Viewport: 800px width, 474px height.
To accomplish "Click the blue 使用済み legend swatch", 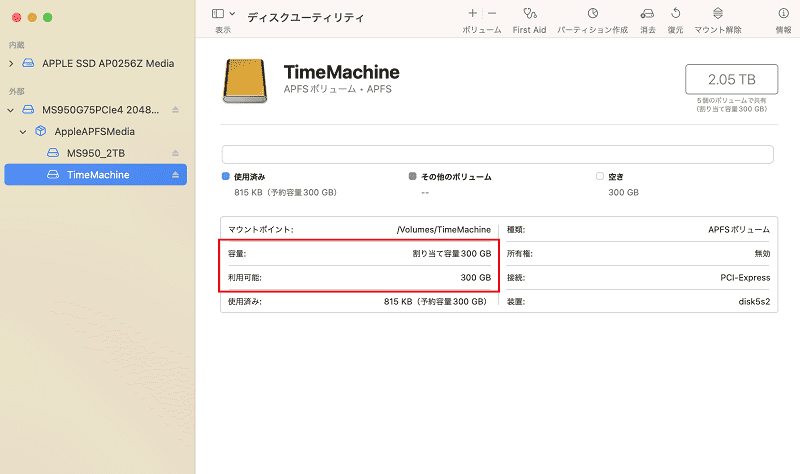I will click(x=226, y=177).
